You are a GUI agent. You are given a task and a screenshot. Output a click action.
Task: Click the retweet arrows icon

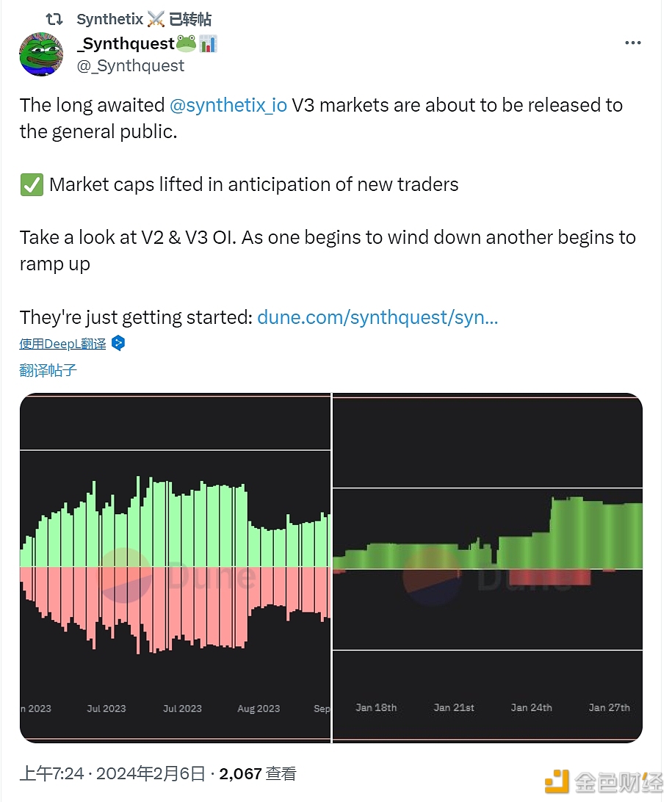[x=54, y=19]
